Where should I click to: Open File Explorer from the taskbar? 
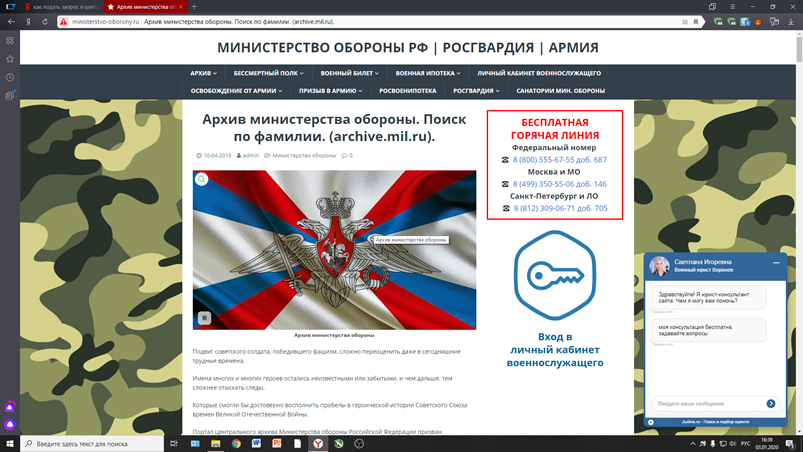216,444
